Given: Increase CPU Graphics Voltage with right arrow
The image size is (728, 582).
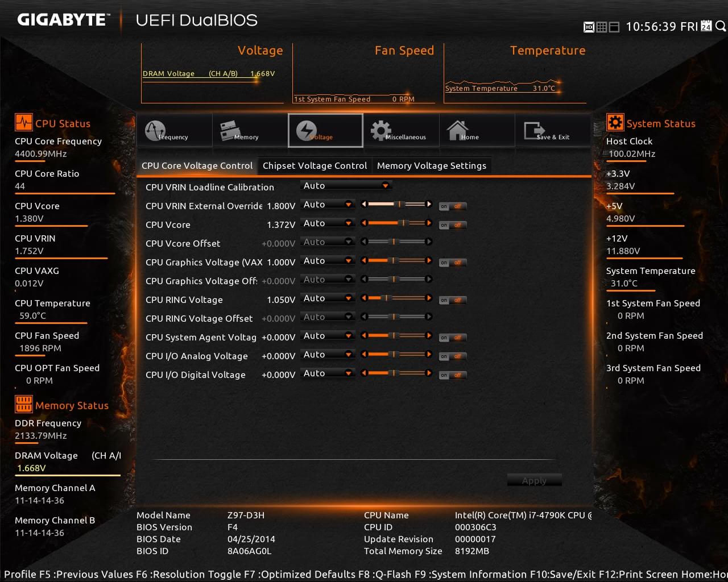Looking at the screenshot, I should pyautogui.click(x=429, y=260).
